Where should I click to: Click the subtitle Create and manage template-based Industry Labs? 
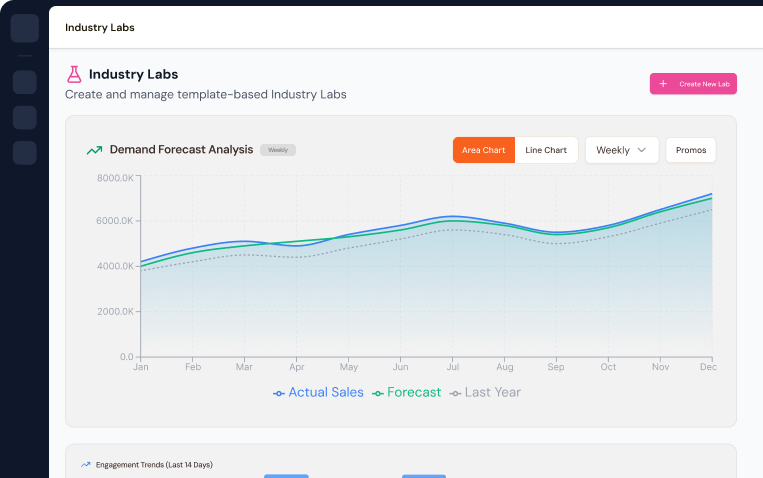click(x=206, y=94)
